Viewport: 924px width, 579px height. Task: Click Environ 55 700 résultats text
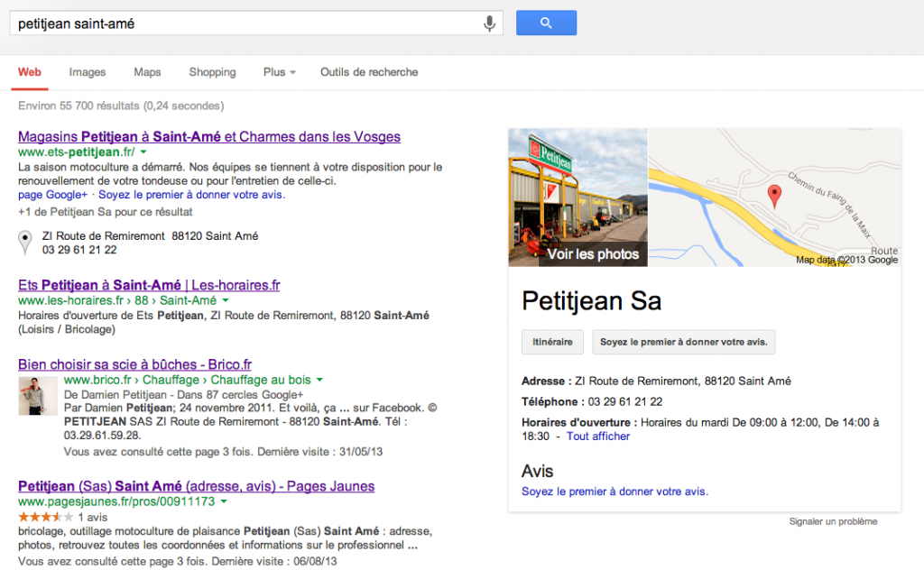(121, 106)
